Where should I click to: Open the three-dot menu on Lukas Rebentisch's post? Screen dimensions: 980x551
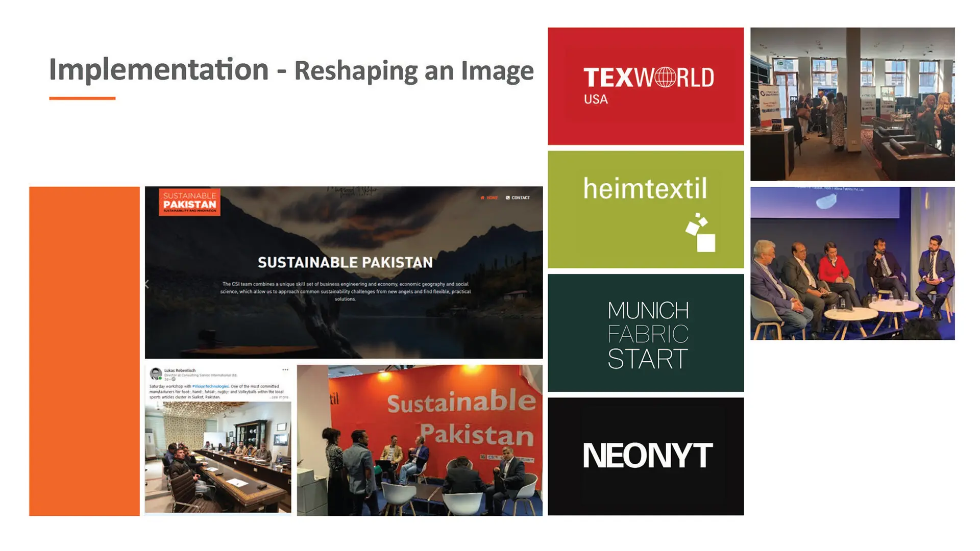point(285,370)
